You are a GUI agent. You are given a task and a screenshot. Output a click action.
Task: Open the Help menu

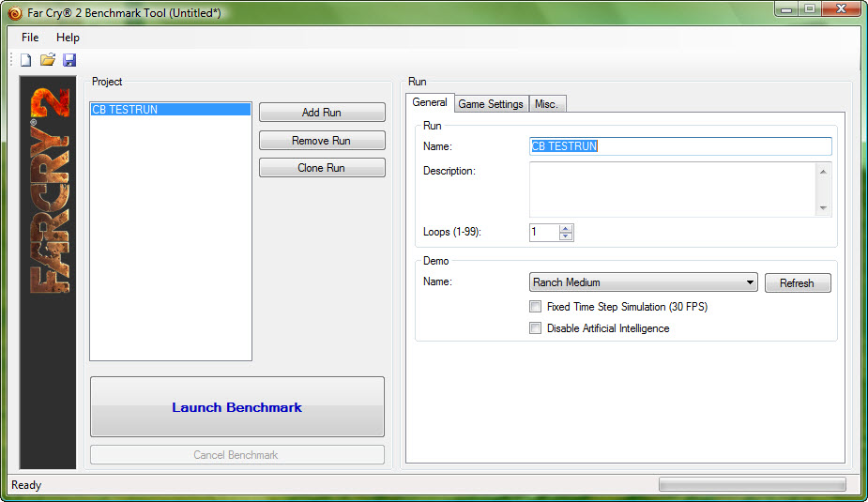[x=68, y=38]
